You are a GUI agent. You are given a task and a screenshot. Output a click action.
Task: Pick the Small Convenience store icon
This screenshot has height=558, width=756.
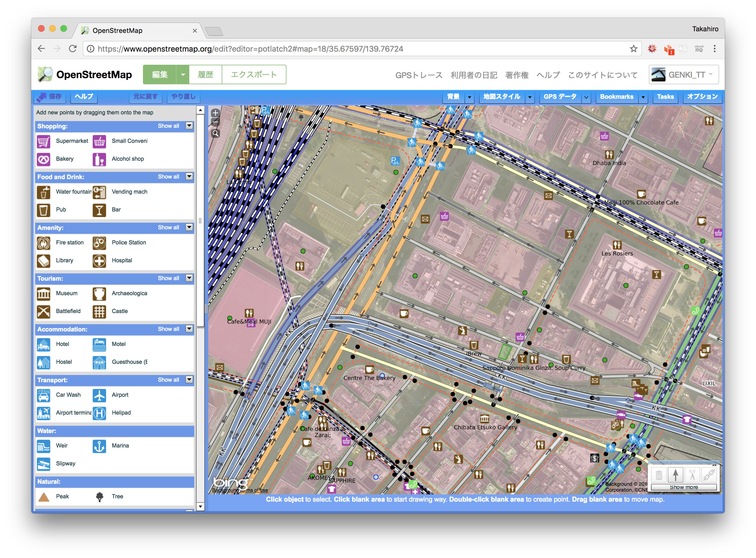(x=99, y=141)
